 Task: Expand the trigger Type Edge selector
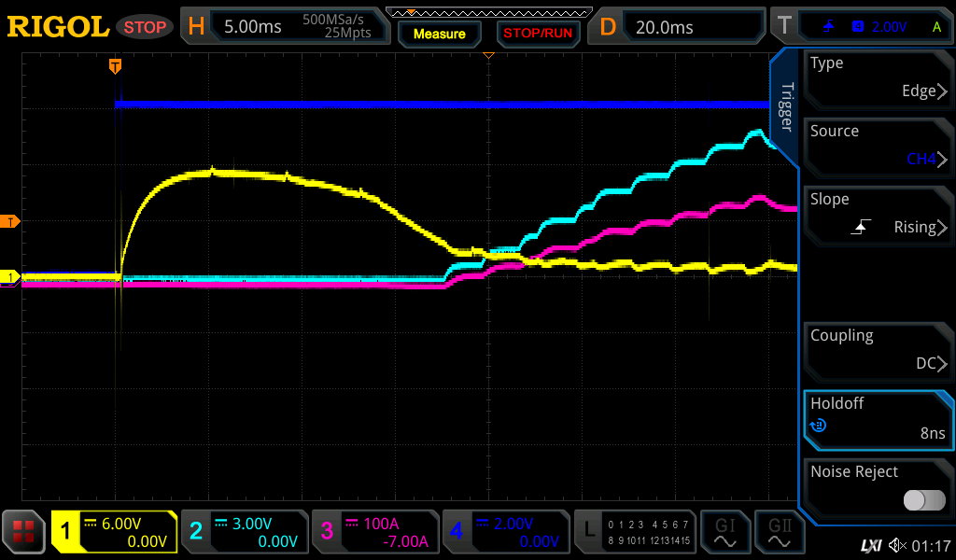(877, 78)
